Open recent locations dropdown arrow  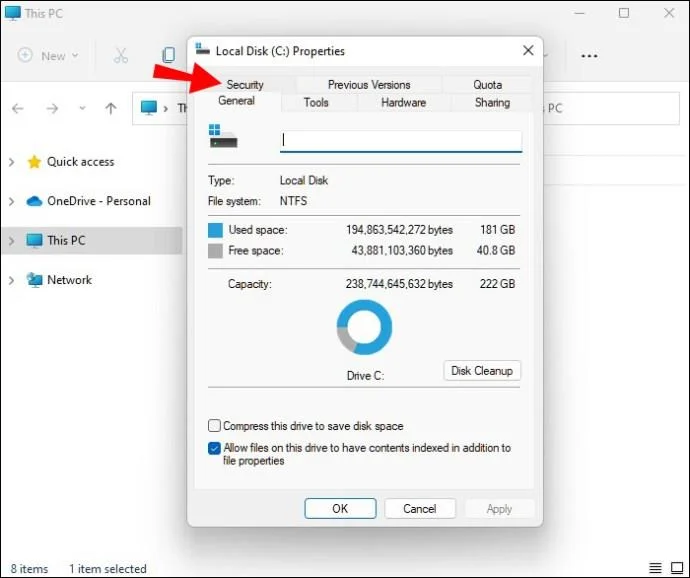82,108
